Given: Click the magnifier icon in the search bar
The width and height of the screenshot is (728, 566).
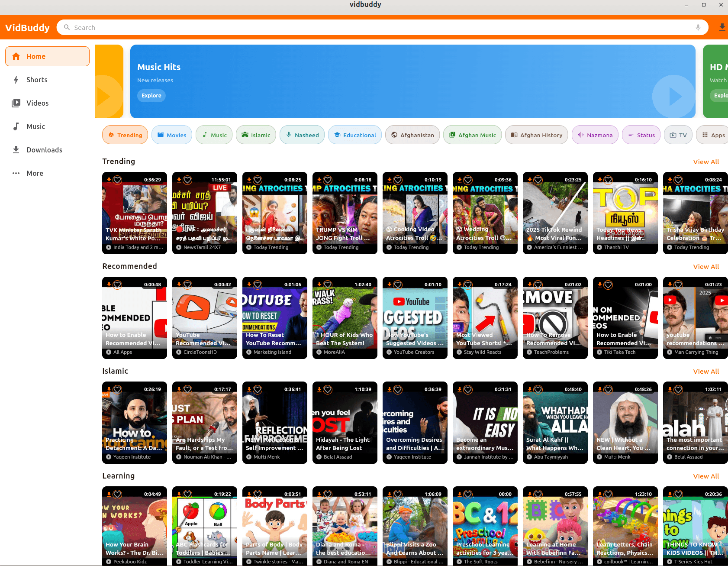Looking at the screenshot, I should click(67, 27).
